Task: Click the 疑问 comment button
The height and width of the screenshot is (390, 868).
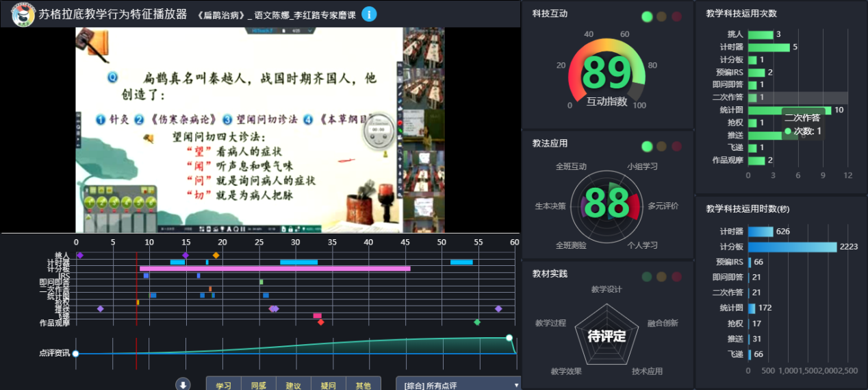Action: pos(329,385)
